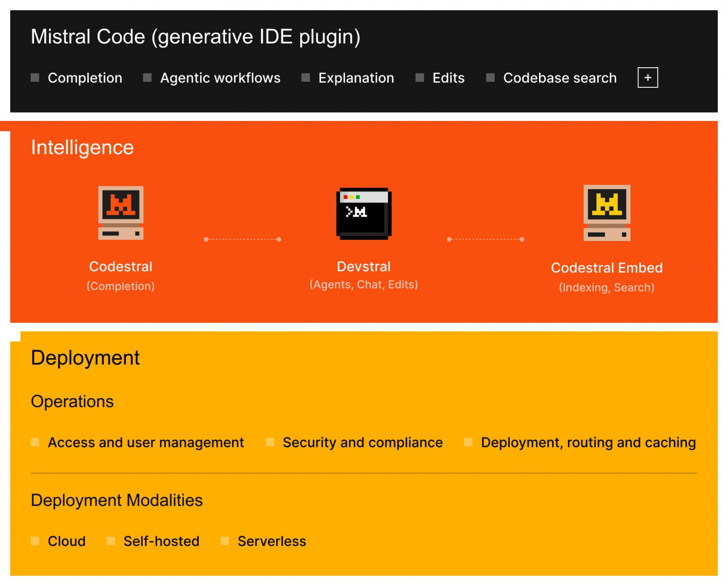Click the Deployment Modalities heading
The image size is (728, 586).
click(x=117, y=500)
